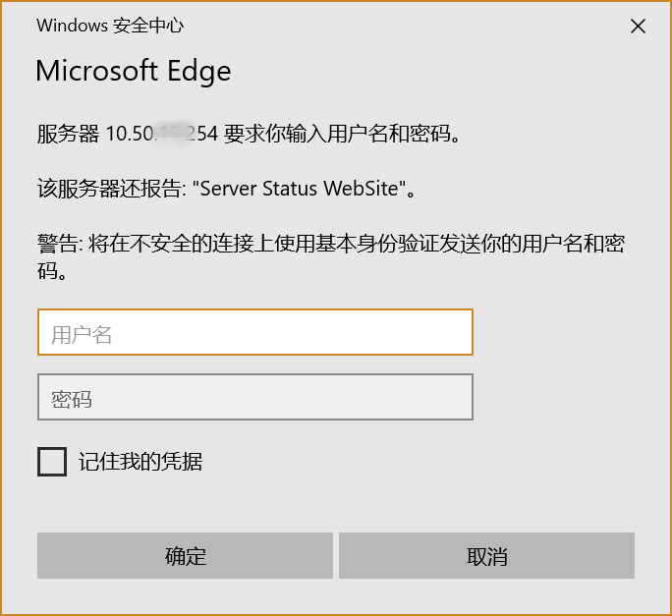
Task: Click the warning's second line ending 码。
Action: 52,270
